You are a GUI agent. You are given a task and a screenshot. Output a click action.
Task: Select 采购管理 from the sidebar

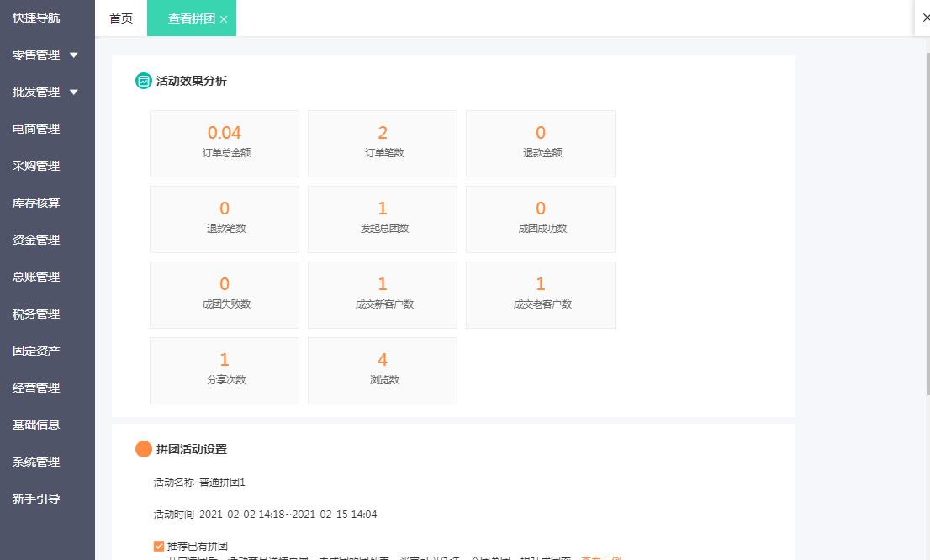coord(35,166)
